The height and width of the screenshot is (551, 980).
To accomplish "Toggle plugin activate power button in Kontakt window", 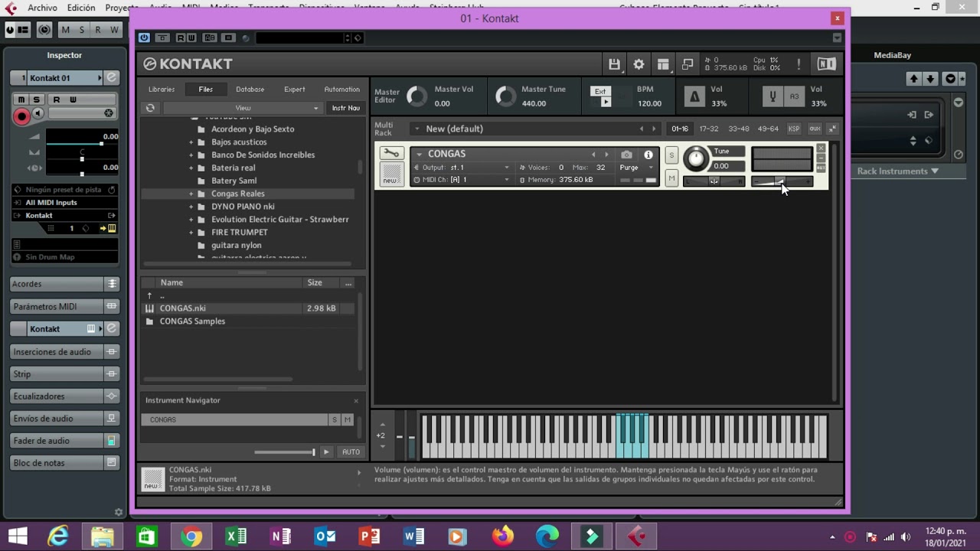I will (144, 37).
